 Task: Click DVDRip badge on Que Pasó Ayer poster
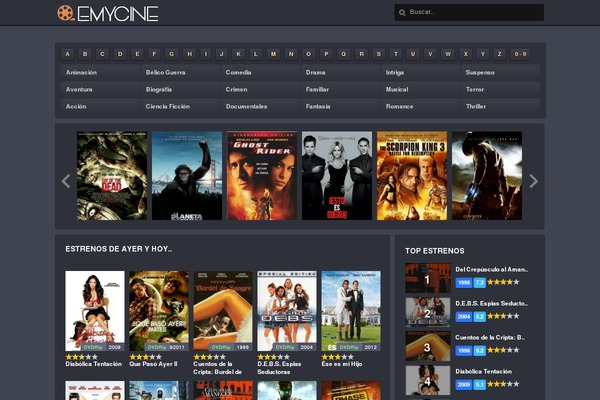pyautogui.click(x=156, y=347)
